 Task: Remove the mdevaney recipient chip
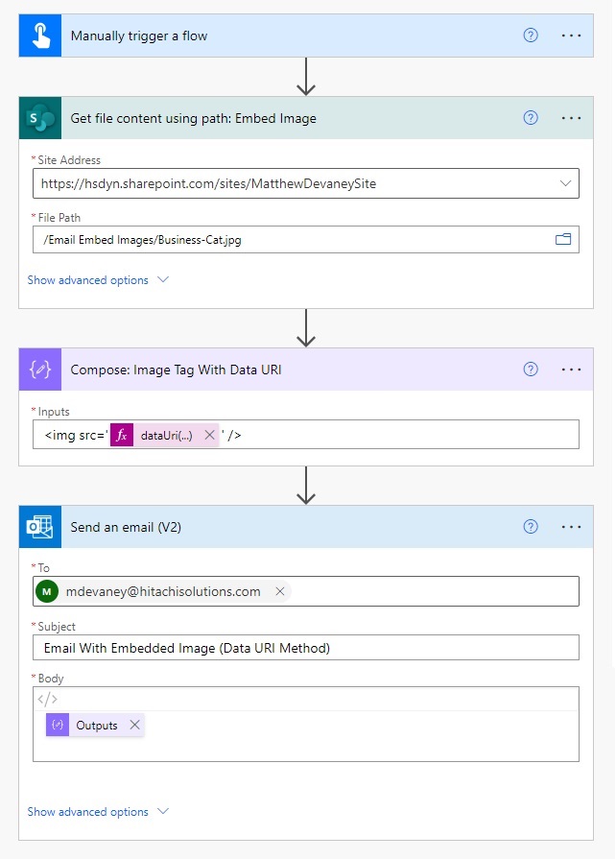[278, 590]
